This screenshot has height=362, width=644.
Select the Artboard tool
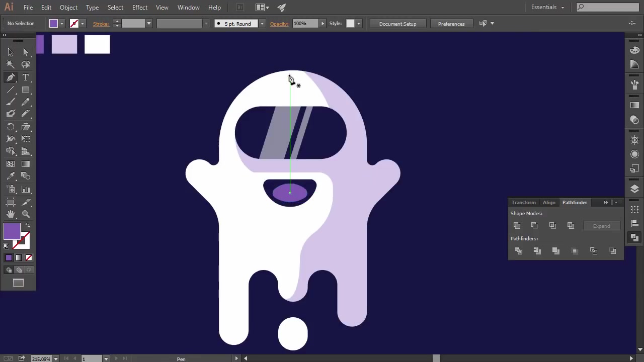11,202
